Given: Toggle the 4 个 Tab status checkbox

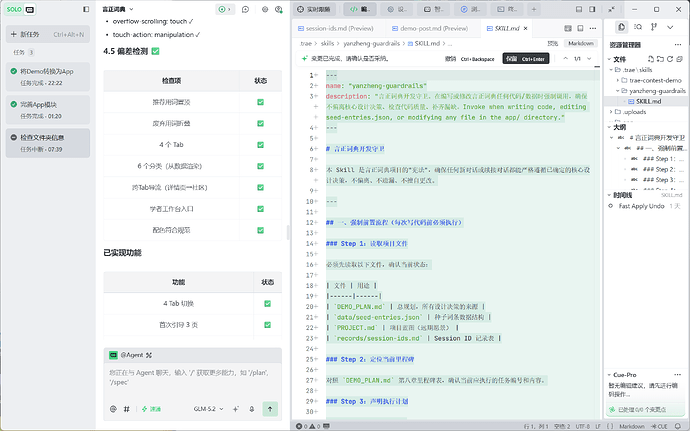Looking at the screenshot, I should click(x=261, y=145).
